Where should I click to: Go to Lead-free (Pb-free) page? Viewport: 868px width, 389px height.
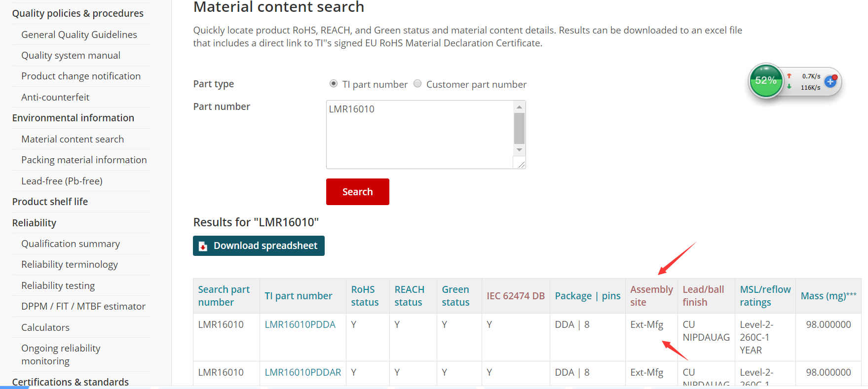point(62,181)
